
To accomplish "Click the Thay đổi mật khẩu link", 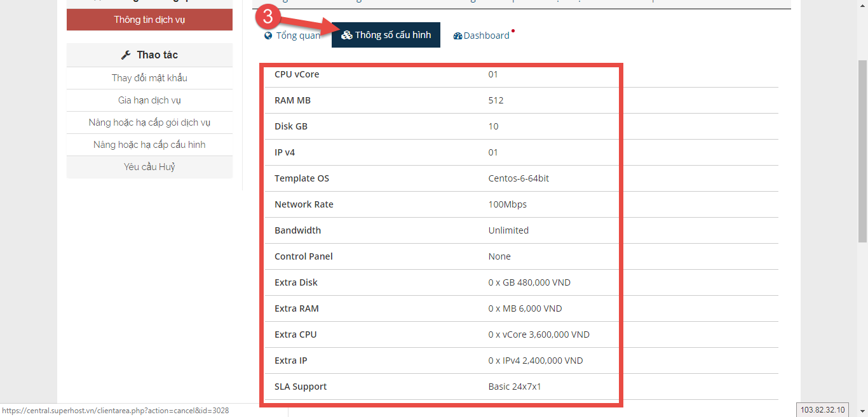I will tap(149, 78).
